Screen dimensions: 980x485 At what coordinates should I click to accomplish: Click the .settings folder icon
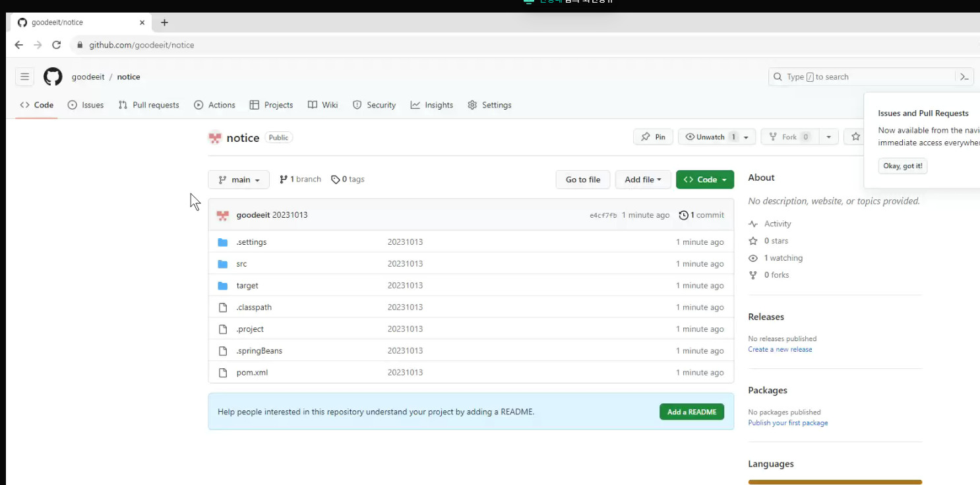click(x=223, y=242)
